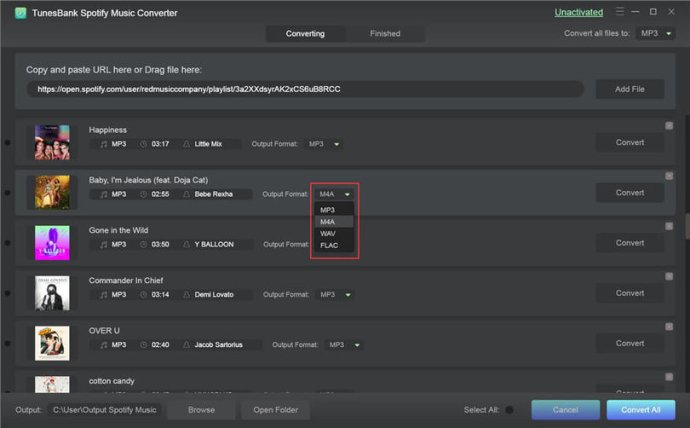Convert the Baby, I'm Jealous track

(x=630, y=193)
